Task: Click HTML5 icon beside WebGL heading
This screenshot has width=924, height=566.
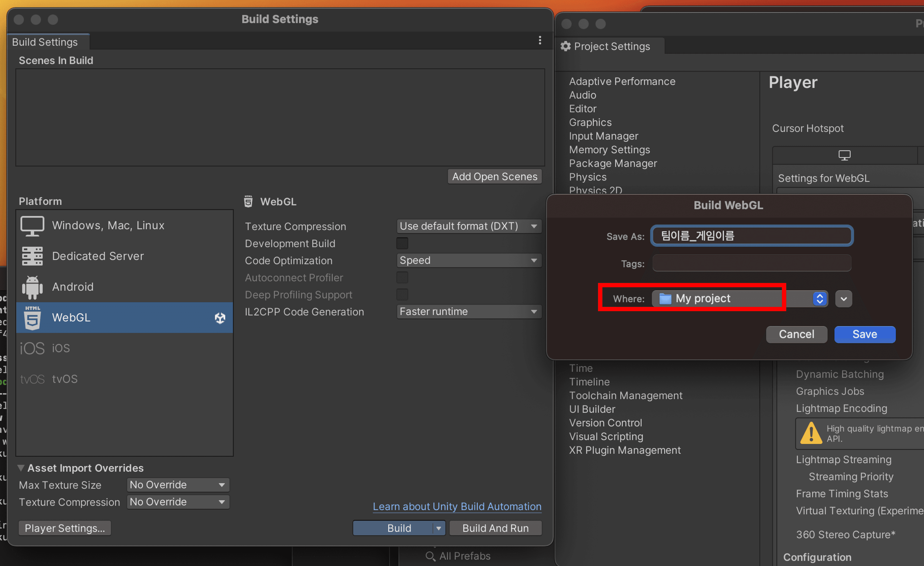Action: (x=248, y=202)
